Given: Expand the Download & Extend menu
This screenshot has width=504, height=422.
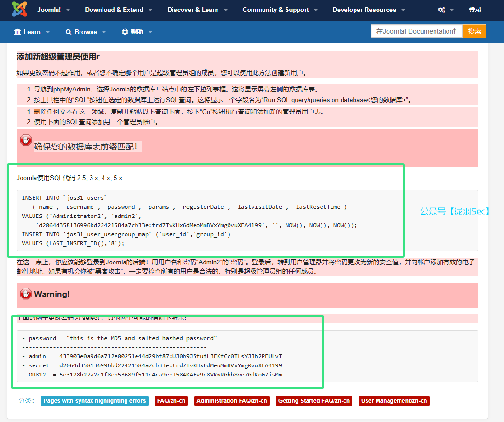Looking at the screenshot, I should [x=119, y=10].
